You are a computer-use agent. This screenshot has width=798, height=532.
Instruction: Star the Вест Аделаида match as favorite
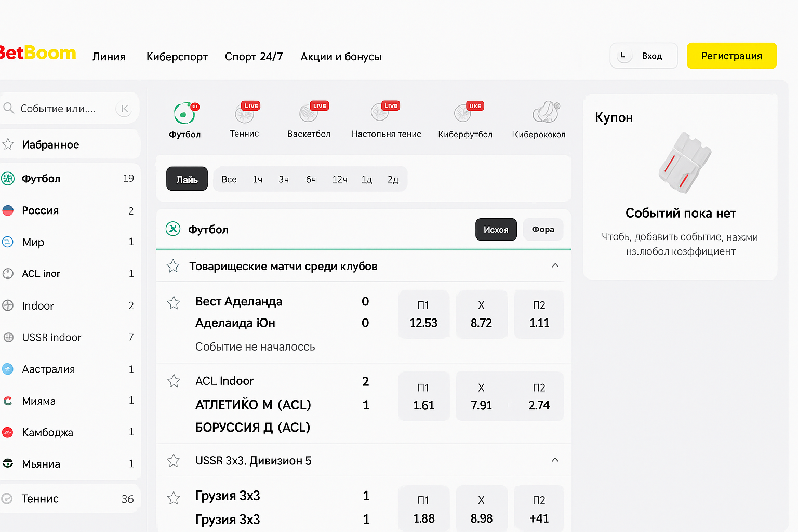pyautogui.click(x=174, y=303)
